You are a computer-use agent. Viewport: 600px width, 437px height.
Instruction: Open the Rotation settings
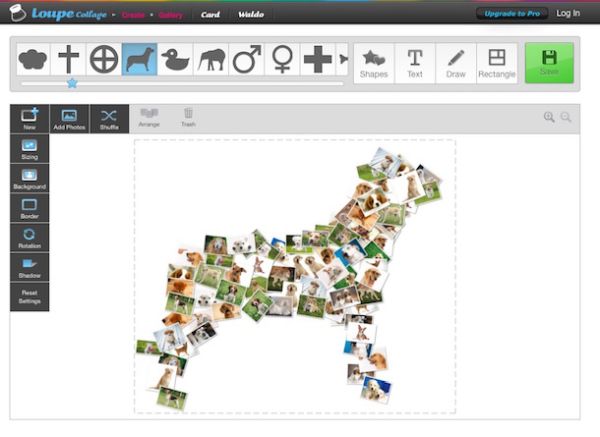pyautogui.click(x=29, y=238)
